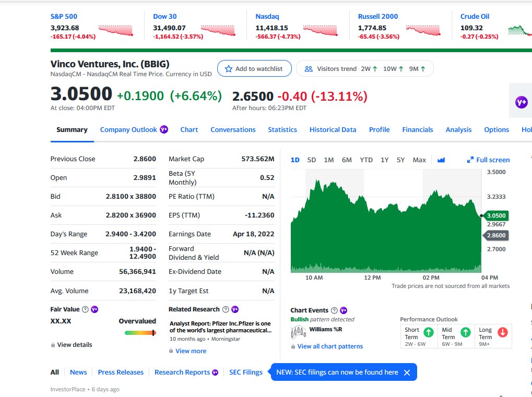532x397 pixels.
Task: Click the Mid Term green up arrow
Action: [x=466, y=332]
